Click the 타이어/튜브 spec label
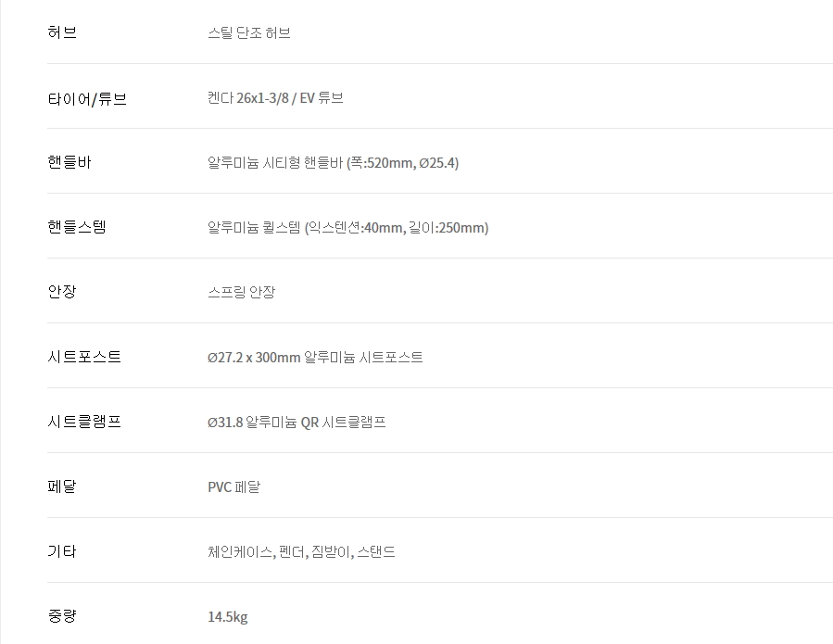833x644 pixels. tap(87, 98)
